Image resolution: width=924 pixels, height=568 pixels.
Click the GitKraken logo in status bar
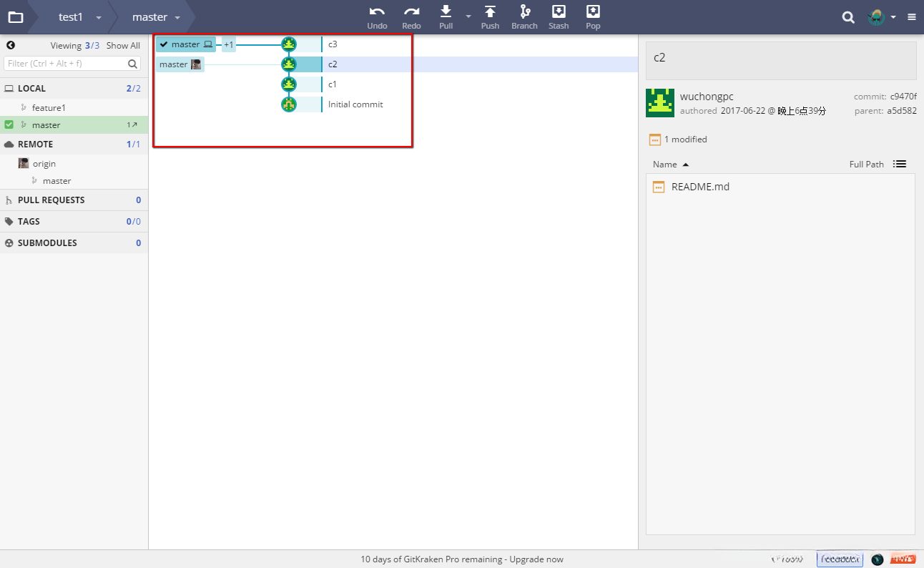878,559
